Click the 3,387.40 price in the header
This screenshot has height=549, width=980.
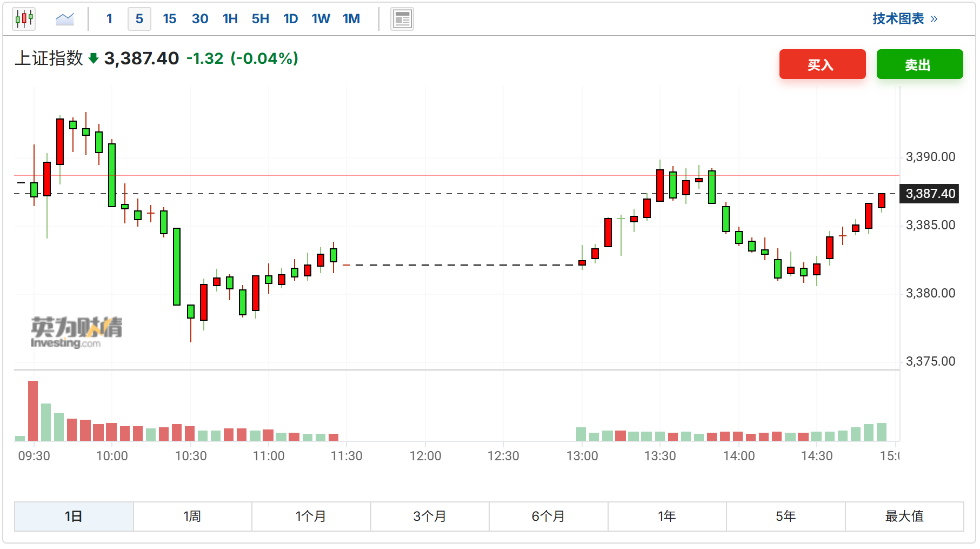141,58
